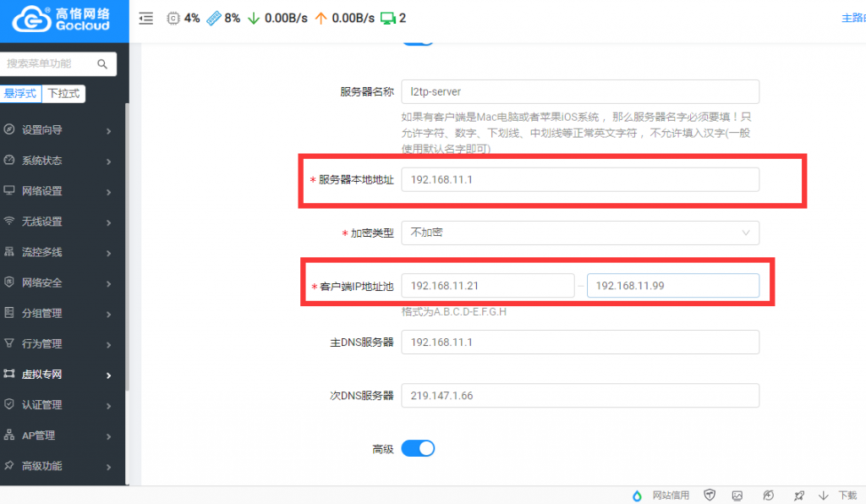The height and width of the screenshot is (504, 866).
Task: Click the IP pool end field 192.168.11.99
Action: click(x=672, y=285)
